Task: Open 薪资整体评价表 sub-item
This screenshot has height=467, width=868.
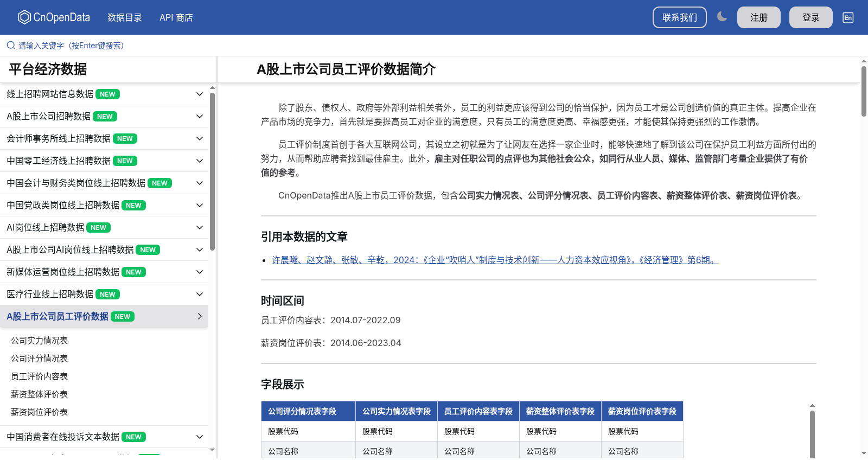Action: [x=39, y=394]
